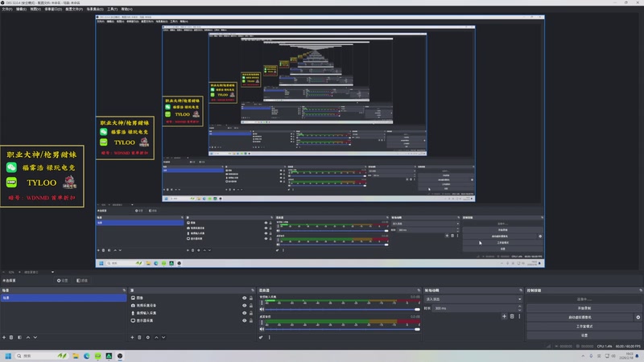Open the 编辑 menu
The image size is (644, 362).
tap(22, 9)
